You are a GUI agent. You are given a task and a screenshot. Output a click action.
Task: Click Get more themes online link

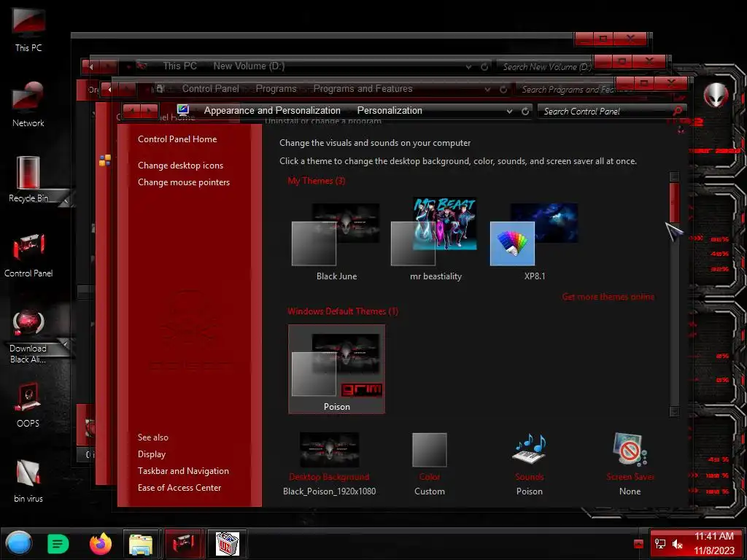tap(608, 297)
